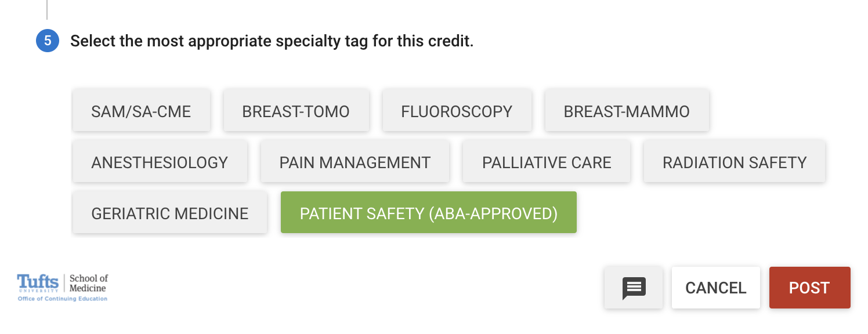Click the specialty tag instruction heading text

coord(272,41)
